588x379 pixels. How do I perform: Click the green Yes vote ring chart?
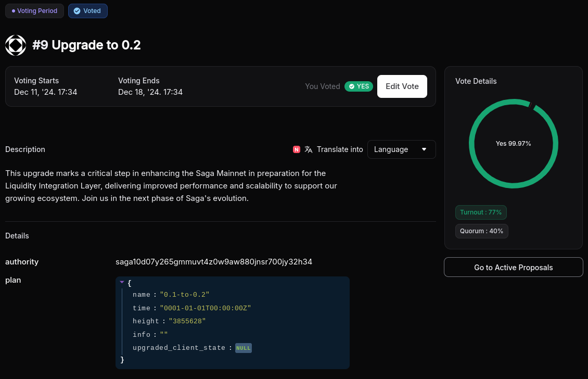click(x=514, y=144)
